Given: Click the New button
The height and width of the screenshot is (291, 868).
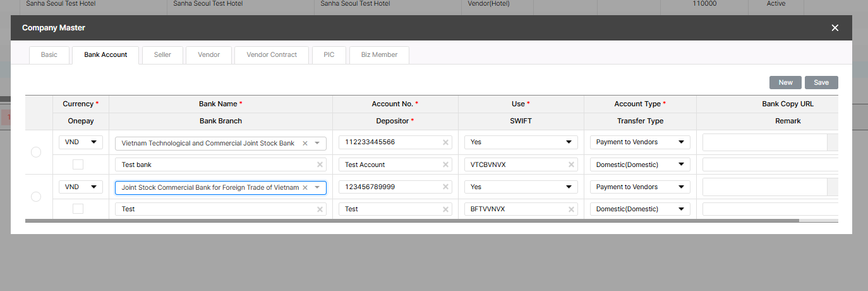Looking at the screenshot, I should [x=785, y=83].
